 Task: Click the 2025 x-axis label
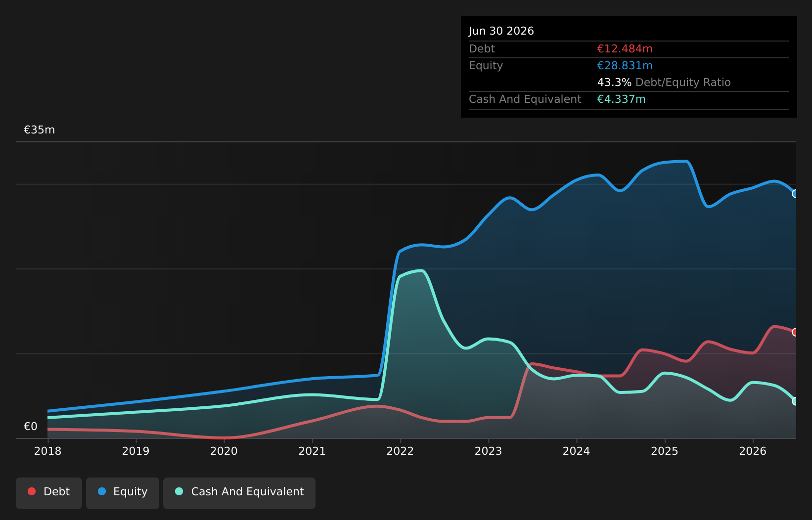[665, 451]
